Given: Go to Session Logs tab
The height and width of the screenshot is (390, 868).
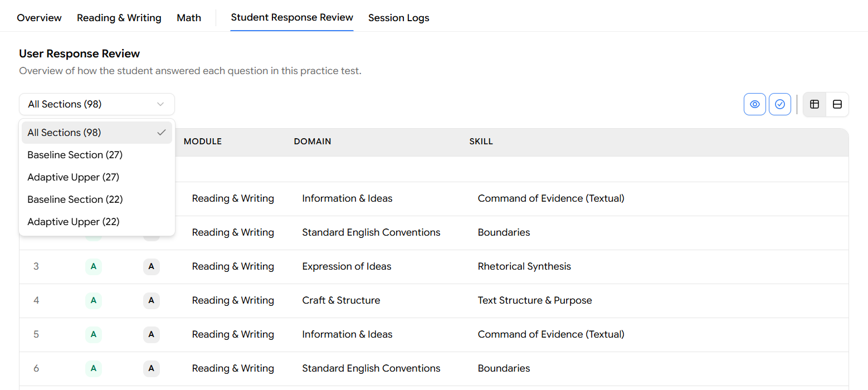Looking at the screenshot, I should pos(399,18).
